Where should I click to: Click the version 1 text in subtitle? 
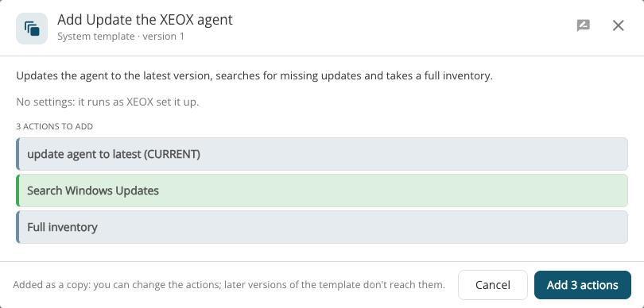(164, 37)
